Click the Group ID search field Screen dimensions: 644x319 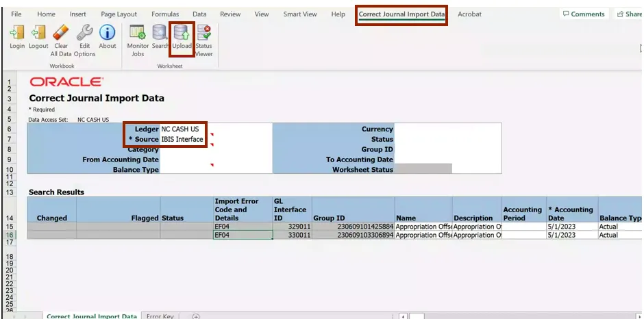click(447, 149)
